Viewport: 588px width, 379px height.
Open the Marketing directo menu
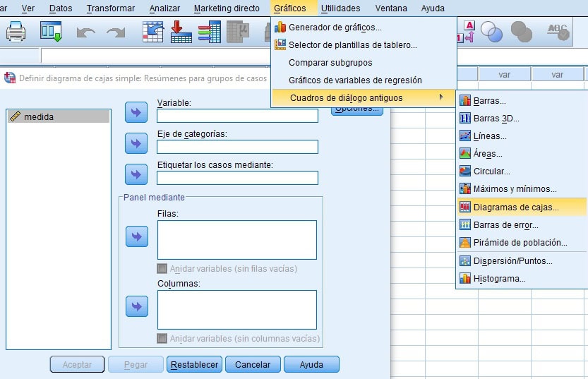click(227, 8)
